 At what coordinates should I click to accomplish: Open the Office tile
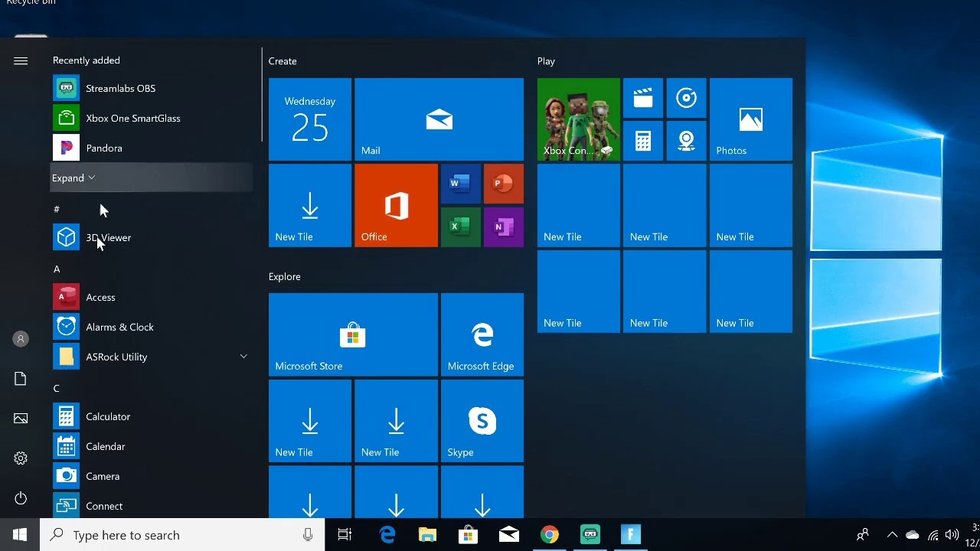(396, 205)
